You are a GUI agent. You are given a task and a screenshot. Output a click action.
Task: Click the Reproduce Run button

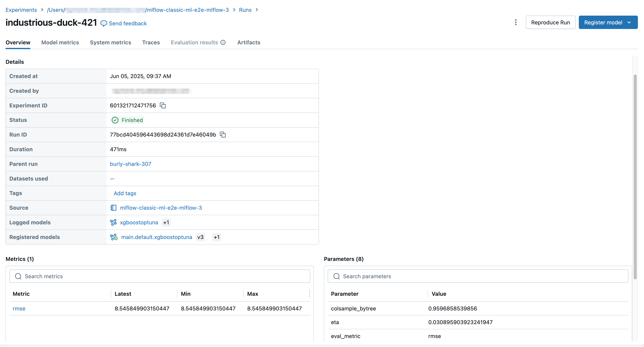[x=550, y=22]
